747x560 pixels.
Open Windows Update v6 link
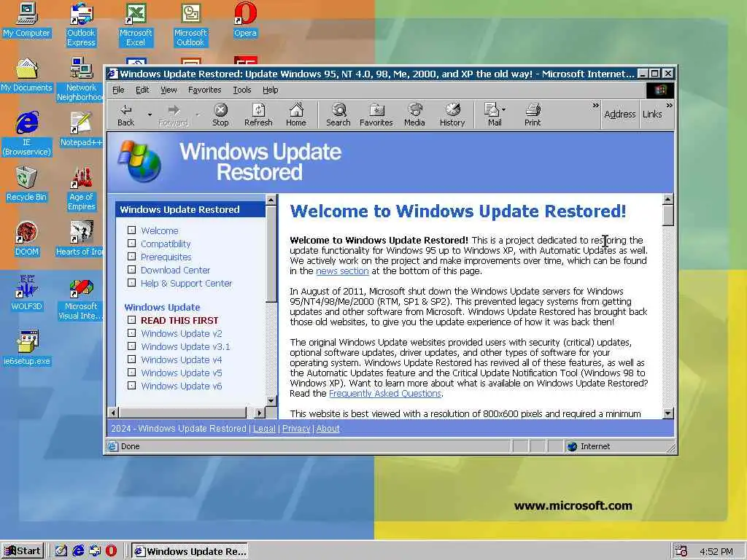point(182,386)
